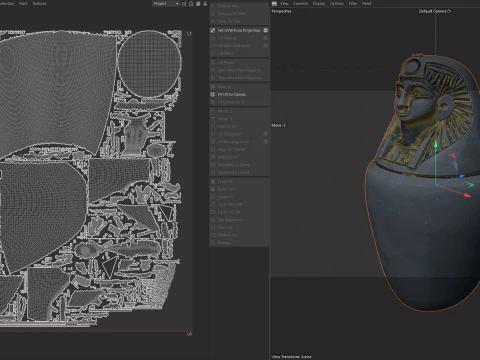Click the Mirror U command
Screen dimensions: 480x360
click(x=225, y=111)
